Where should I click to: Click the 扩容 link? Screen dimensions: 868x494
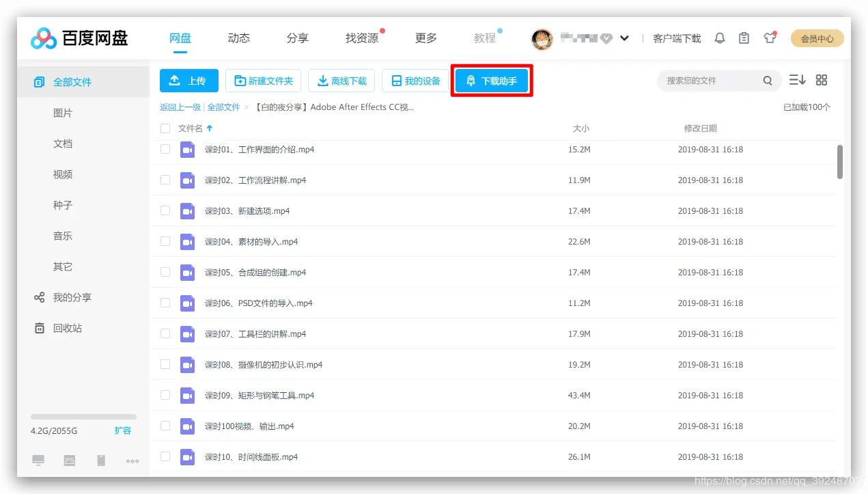(x=123, y=430)
